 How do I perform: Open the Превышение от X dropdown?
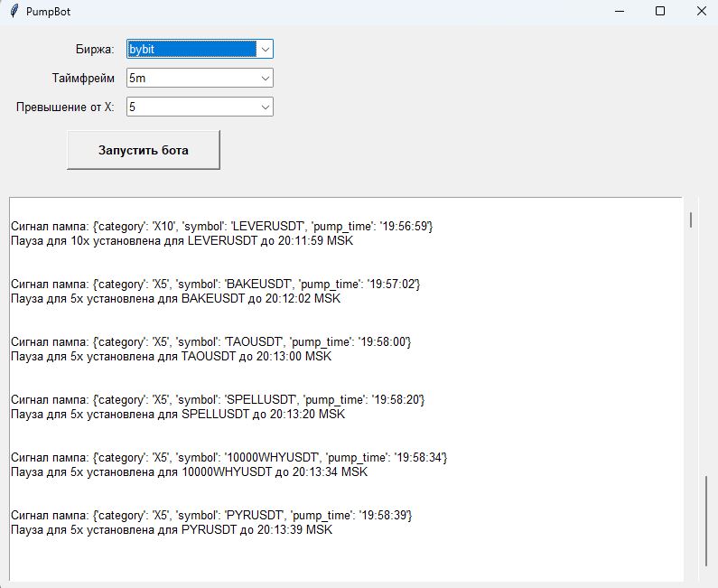pyautogui.click(x=266, y=107)
